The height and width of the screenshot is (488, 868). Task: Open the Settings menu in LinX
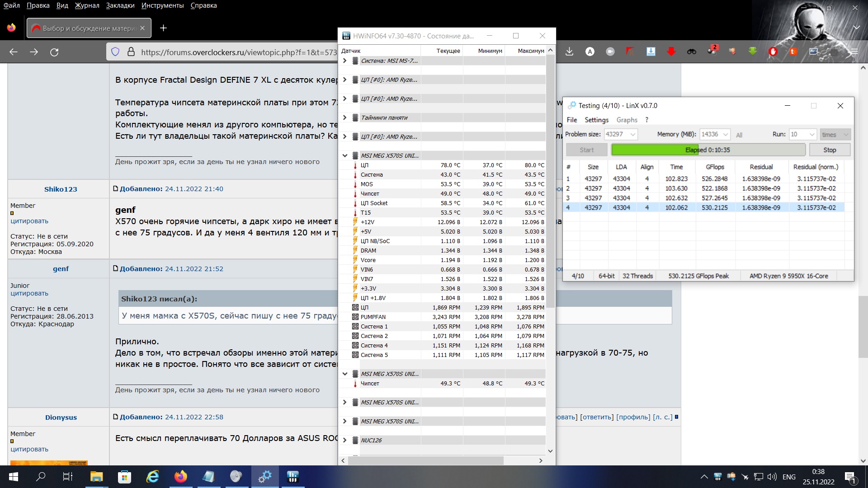[596, 120]
